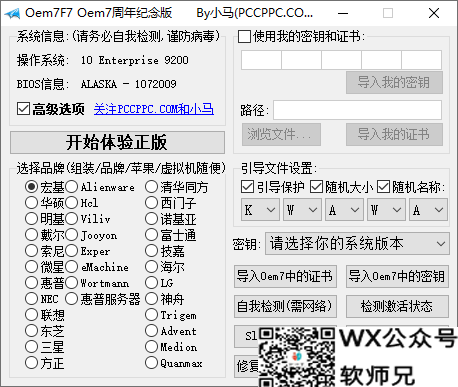Select the Jooyon radio button
This screenshot has height=387, width=458.
pyautogui.click(x=72, y=235)
